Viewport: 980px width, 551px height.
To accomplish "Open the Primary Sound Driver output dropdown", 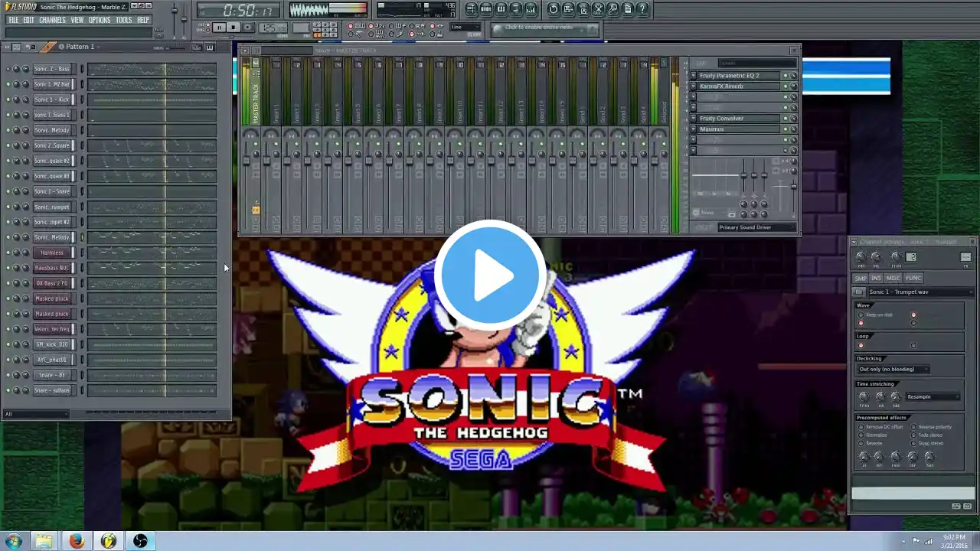I will coord(756,227).
